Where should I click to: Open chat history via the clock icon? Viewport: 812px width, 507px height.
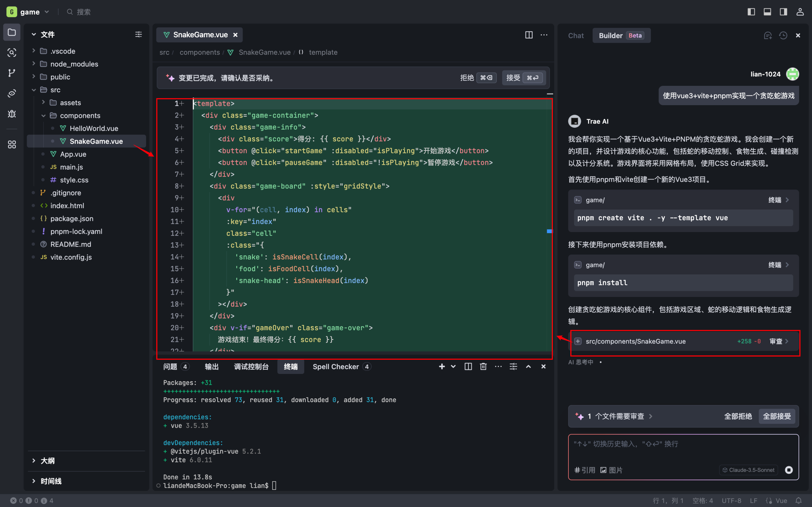tap(783, 35)
